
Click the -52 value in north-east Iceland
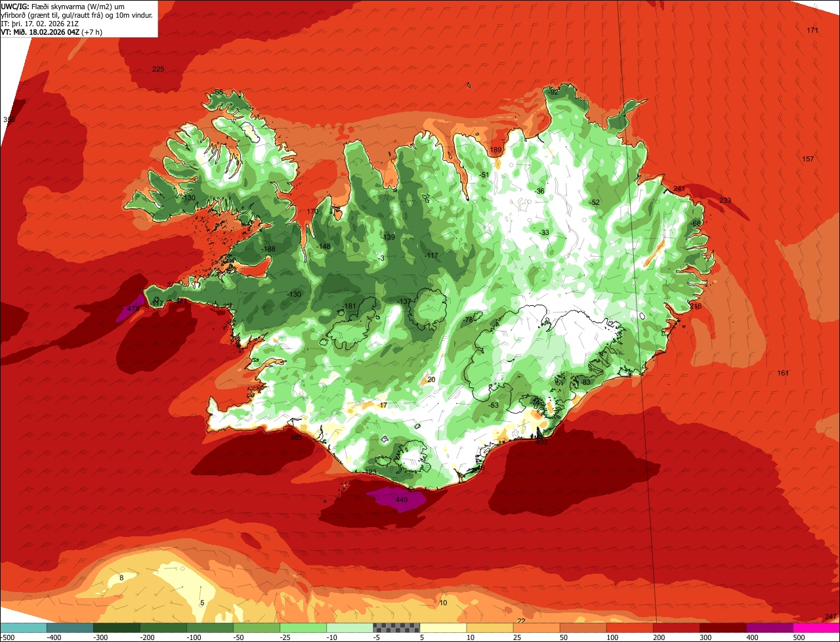(594, 202)
